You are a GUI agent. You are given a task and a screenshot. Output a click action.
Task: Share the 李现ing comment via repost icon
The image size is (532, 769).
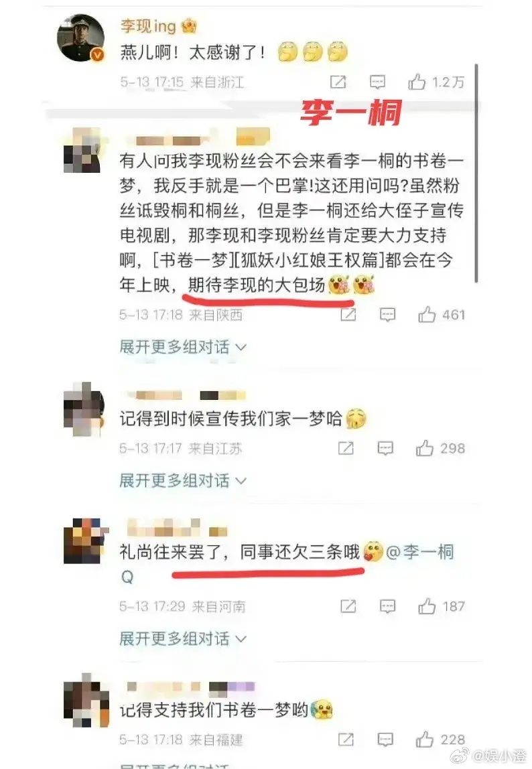(338, 82)
